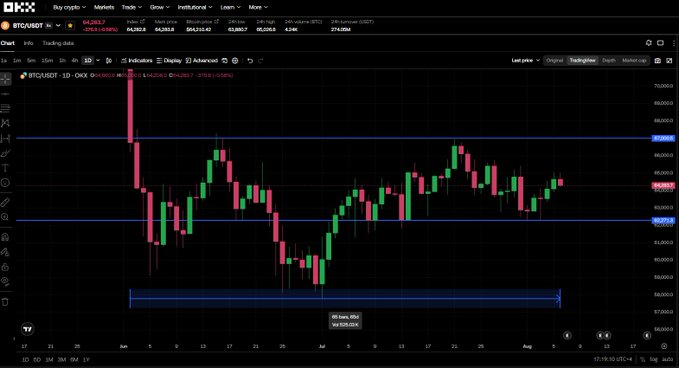The image size is (679, 368).
Task: Redo the last chart action
Action: tap(260, 61)
